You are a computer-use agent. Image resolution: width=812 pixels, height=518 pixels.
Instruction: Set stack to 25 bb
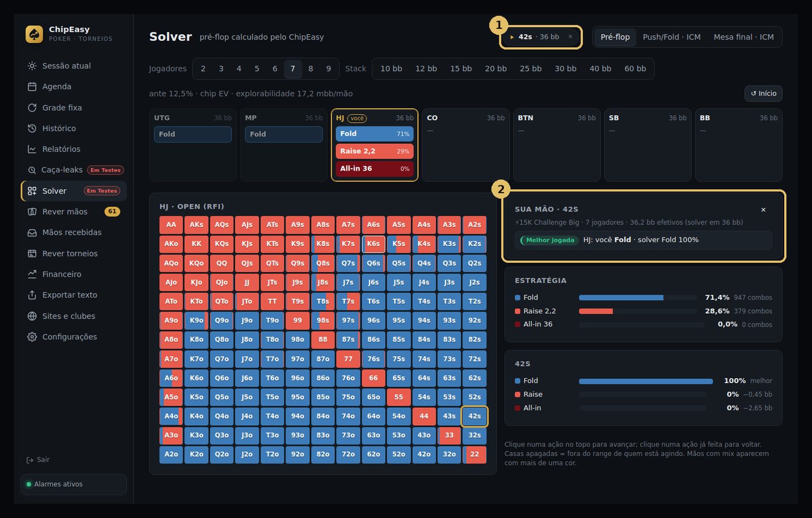pos(531,68)
